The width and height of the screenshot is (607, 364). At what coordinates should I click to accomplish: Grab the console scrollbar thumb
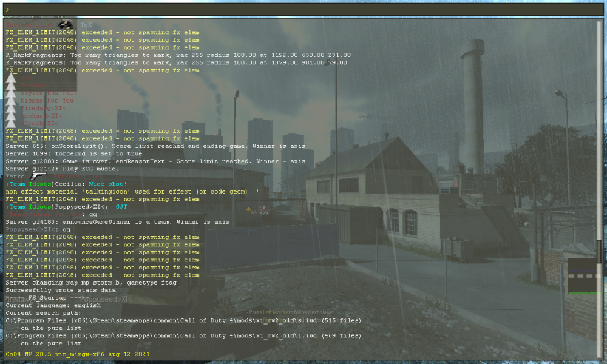point(600,251)
